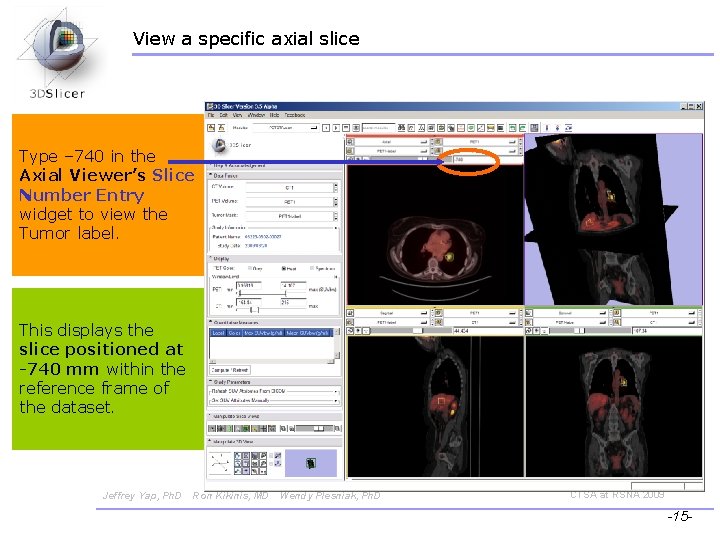Collapse the Study Parameters panel

pyautogui.click(x=211, y=382)
